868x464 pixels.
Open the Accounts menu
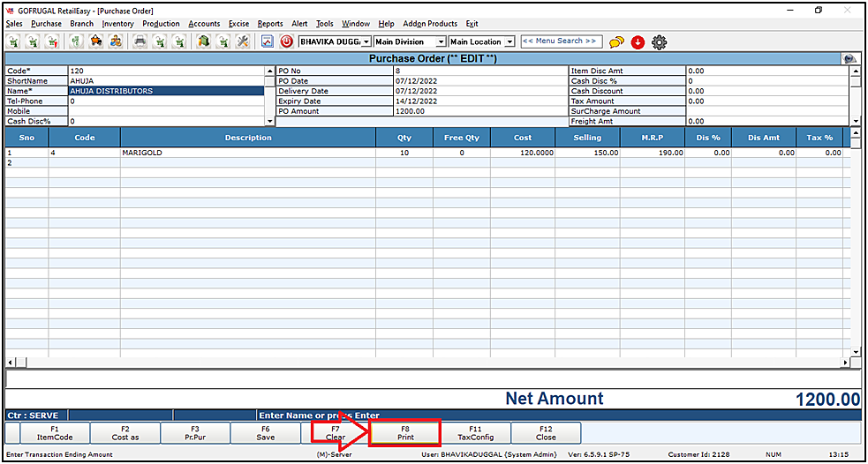[x=204, y=24]
